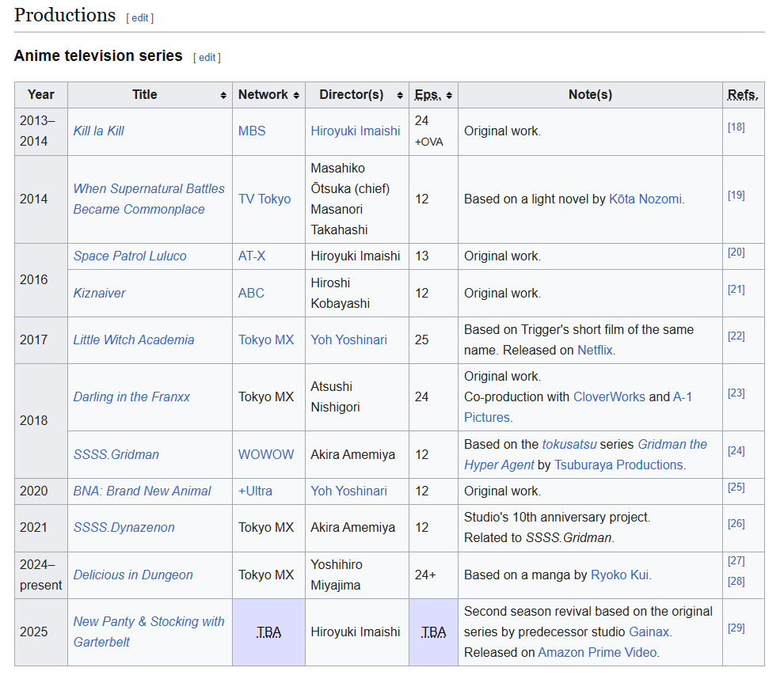Open the Space Patrol Luluco article

click(x=130, y=256)
